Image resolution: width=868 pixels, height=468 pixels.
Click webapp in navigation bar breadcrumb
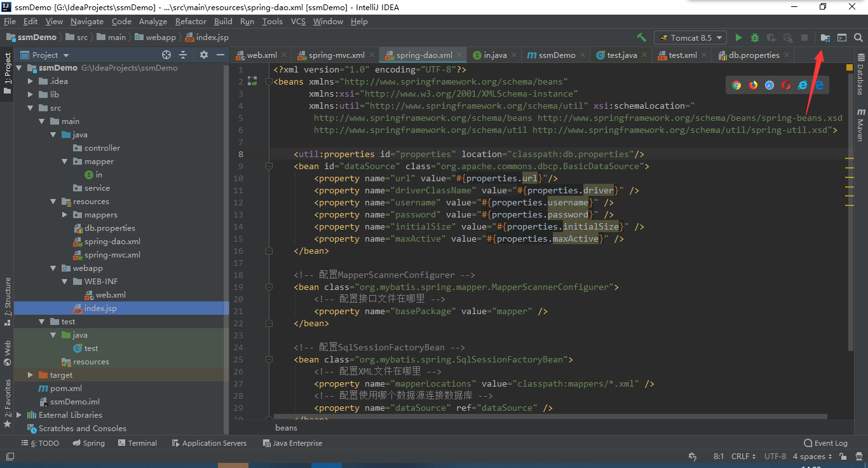156,38
